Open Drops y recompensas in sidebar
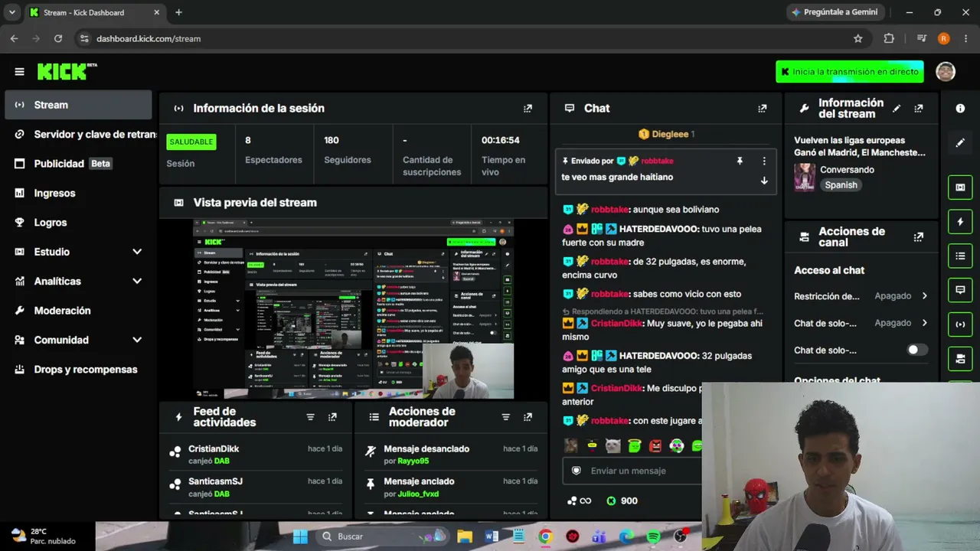This screenshot has height=551, width=980. click(x=78, y=369)
